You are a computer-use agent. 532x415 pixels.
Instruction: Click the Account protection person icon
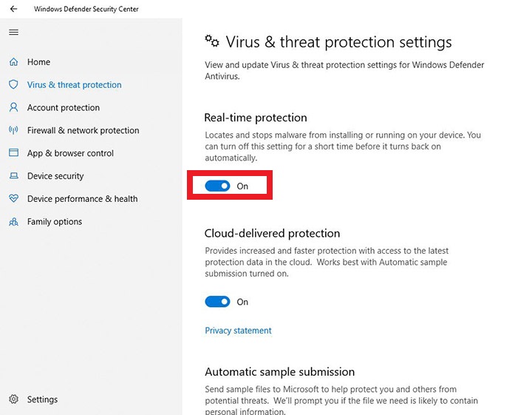point(13,108)
